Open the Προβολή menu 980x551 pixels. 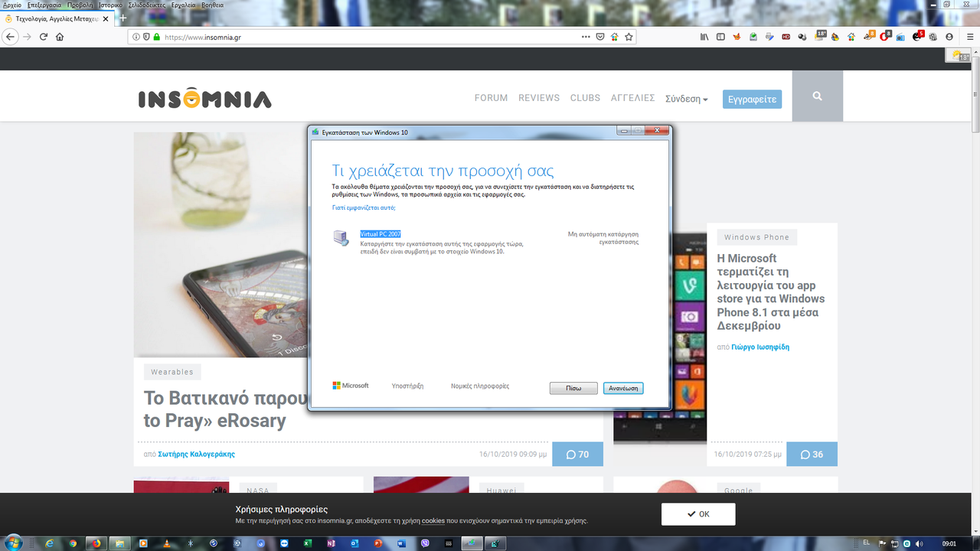tap(80, 5)
